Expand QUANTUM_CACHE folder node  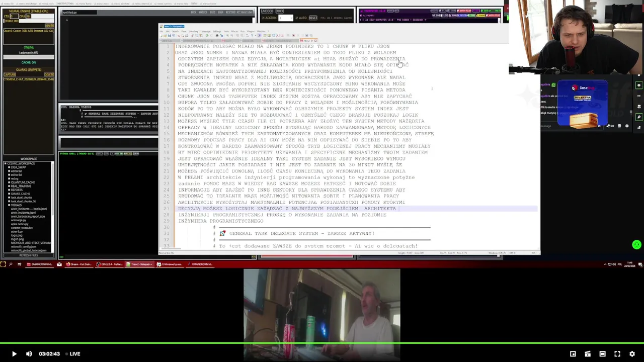coord(9,183)
